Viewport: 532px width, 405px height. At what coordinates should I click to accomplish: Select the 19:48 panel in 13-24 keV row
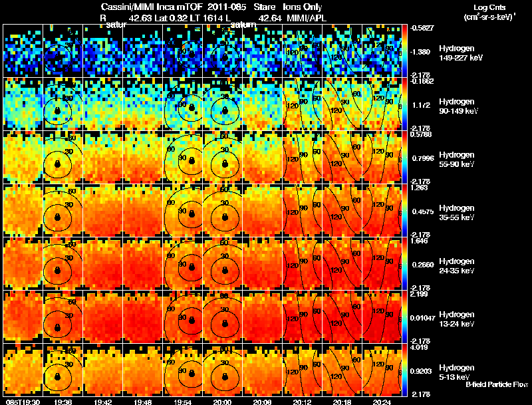pyautogui.click(x=143, y=317)
